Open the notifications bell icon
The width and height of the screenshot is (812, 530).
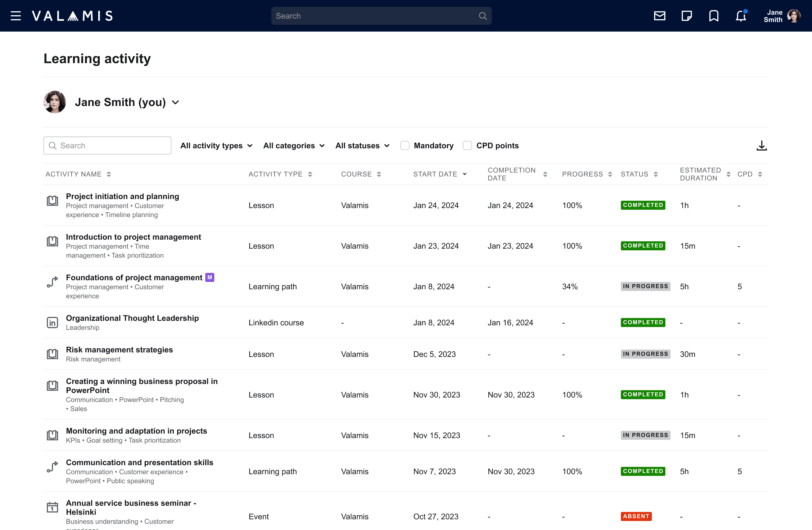[740, 16]
